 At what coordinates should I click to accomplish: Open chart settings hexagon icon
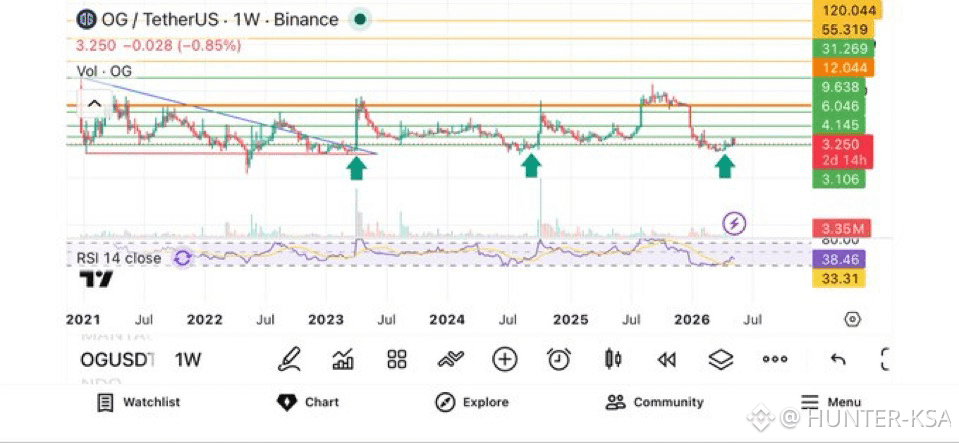click(x=853, y=319)
